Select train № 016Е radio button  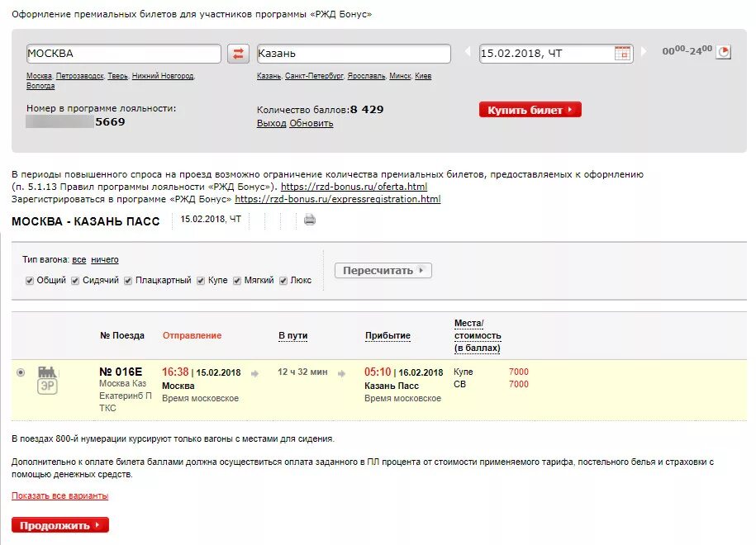pos(21,372)
